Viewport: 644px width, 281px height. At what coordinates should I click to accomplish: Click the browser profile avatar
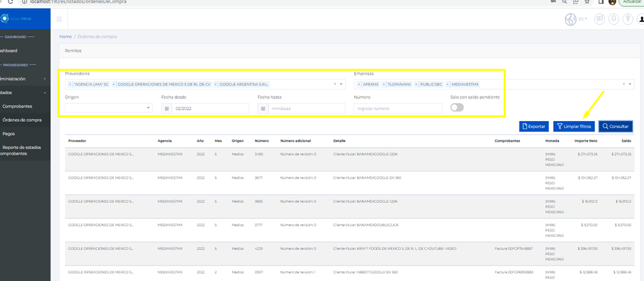point(612,2)
